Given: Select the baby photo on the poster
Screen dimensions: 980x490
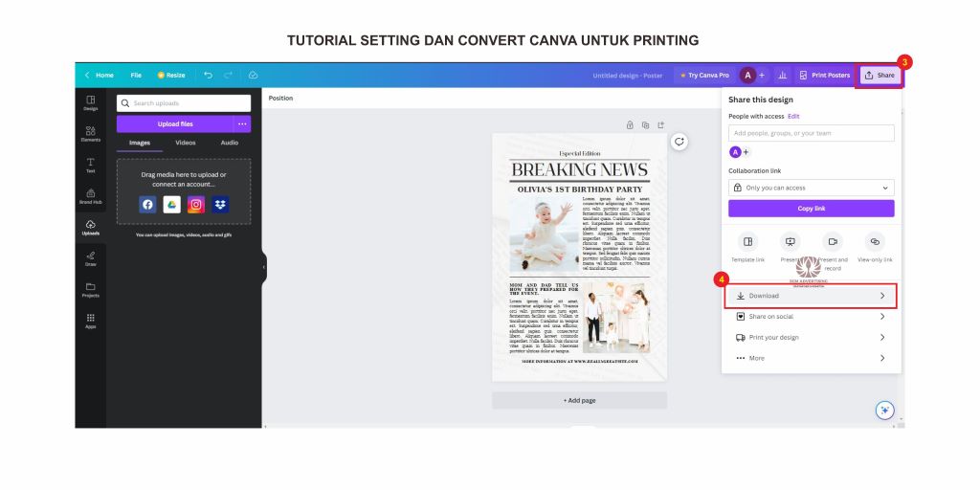Looking at the screenshot, I should tap(544, 234).
